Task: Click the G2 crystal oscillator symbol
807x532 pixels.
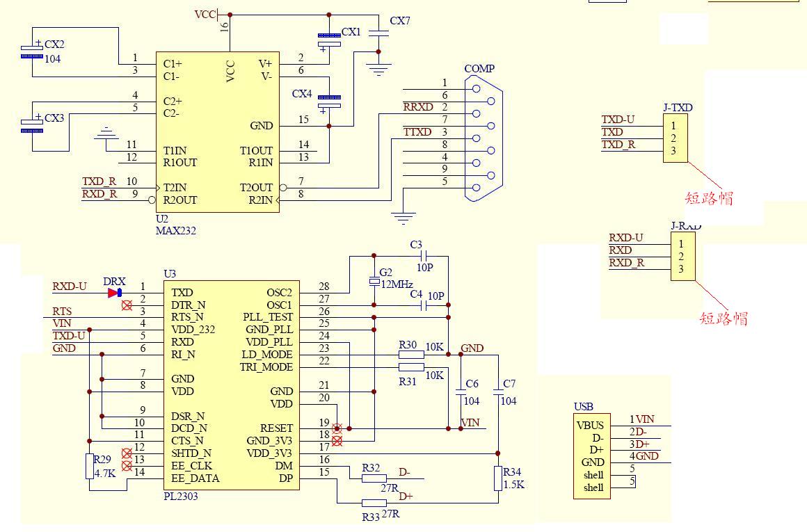Action: 374,282
